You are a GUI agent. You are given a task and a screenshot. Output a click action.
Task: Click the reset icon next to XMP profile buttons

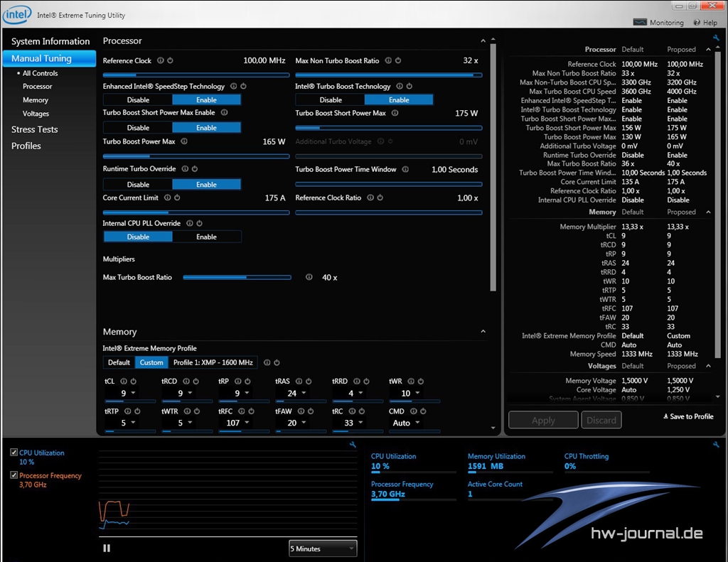[277, 362]
